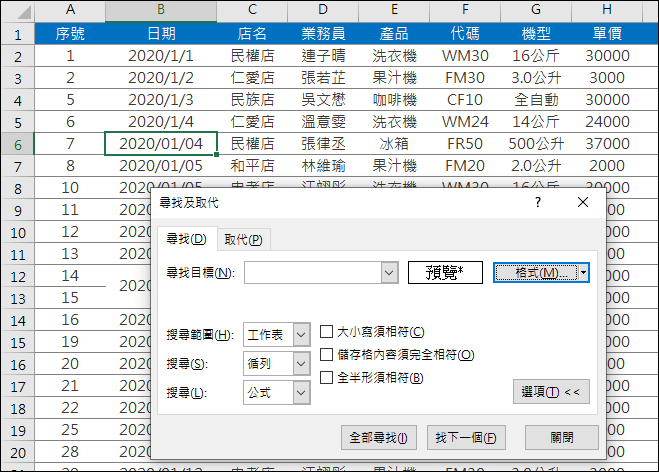Select column F header
659x472 pixels.
pos(465,10)
